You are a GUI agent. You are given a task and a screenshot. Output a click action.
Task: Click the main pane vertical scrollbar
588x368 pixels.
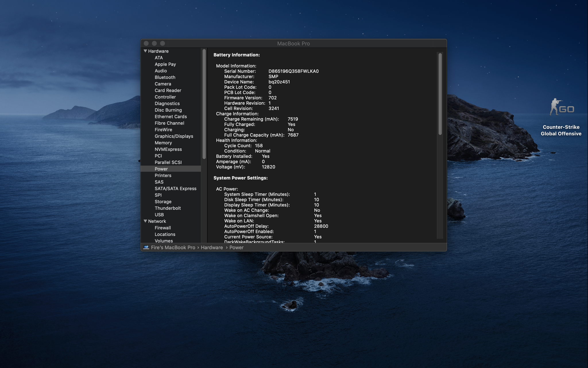click(x=440, y=94)
